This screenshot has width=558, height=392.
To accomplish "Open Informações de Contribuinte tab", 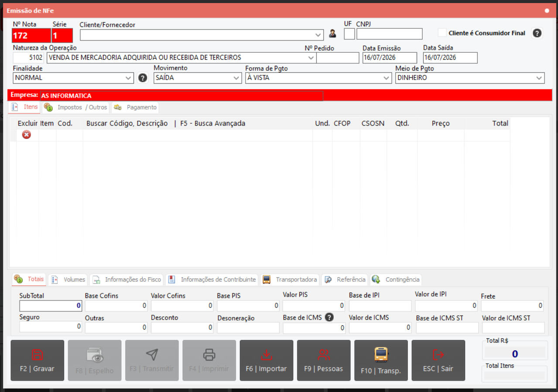I will pos(212,280).
